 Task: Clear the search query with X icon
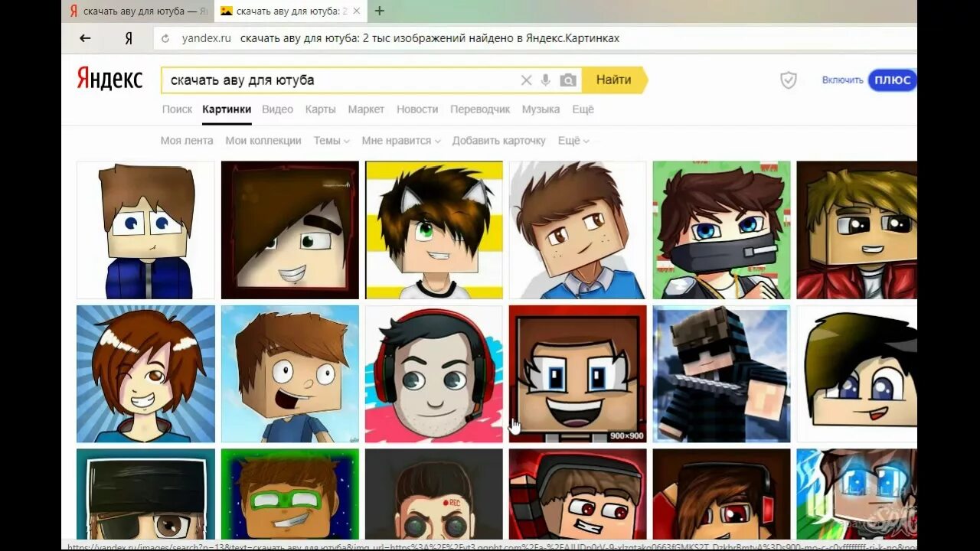coord(526,80)
